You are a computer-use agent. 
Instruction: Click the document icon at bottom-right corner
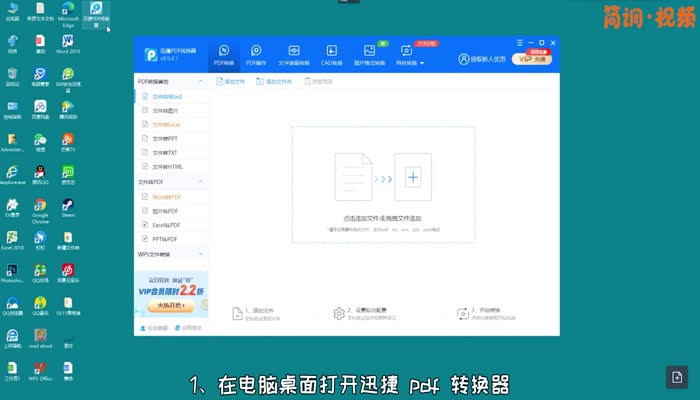click(677, 377)
